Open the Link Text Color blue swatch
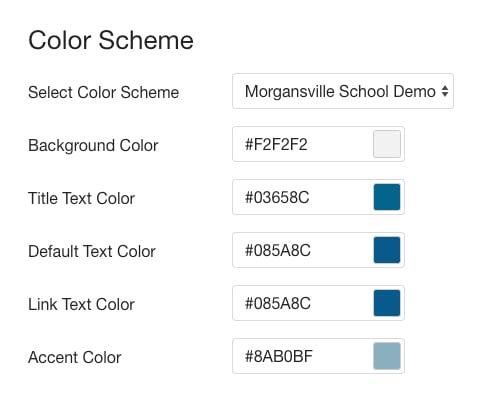 [387, 303]
